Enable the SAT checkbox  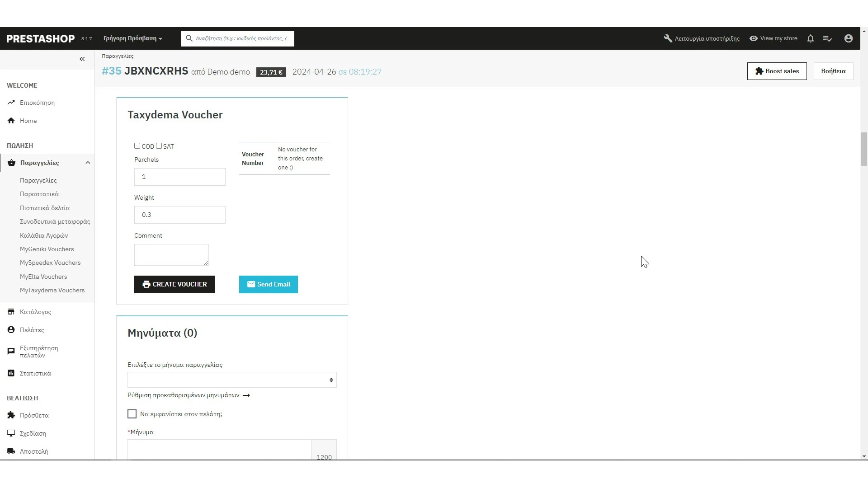tap(159, 146)
